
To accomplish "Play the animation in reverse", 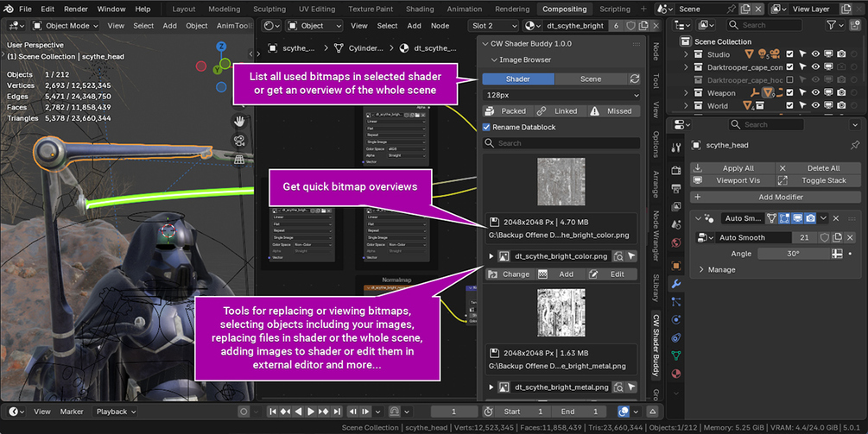I will click(298, 412).
